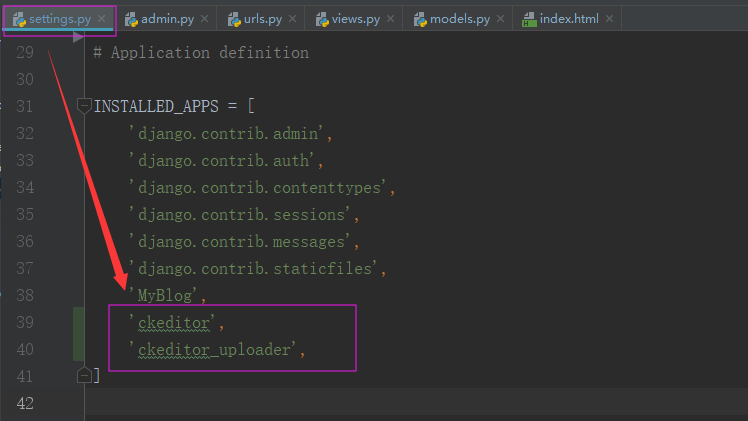Click the 'django.contrib.staticfiles' entry
The height and width of the screenshot is (421, 748).
point(257,268)
